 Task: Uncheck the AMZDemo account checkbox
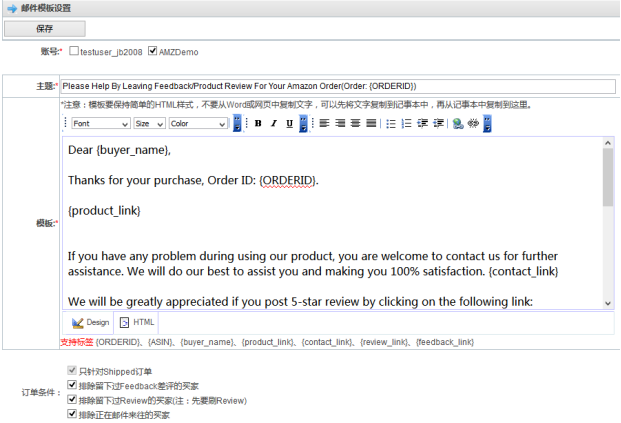152,50
